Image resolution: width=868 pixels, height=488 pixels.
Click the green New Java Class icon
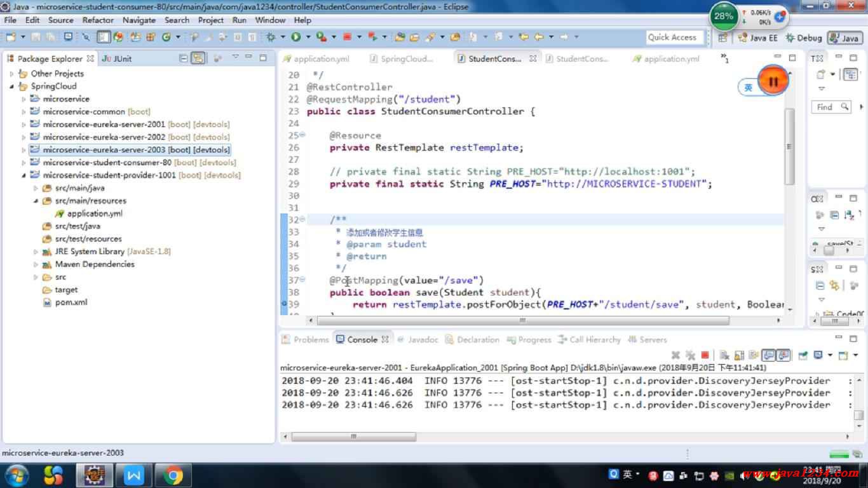[166, 37]
